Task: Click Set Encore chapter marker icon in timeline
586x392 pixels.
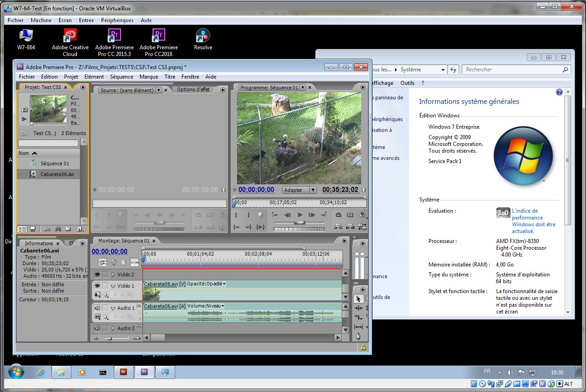Action: point(113,262)
